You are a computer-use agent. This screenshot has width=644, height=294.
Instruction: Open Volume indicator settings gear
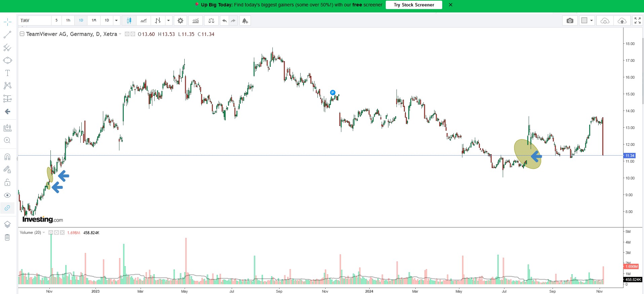point(56,233)
